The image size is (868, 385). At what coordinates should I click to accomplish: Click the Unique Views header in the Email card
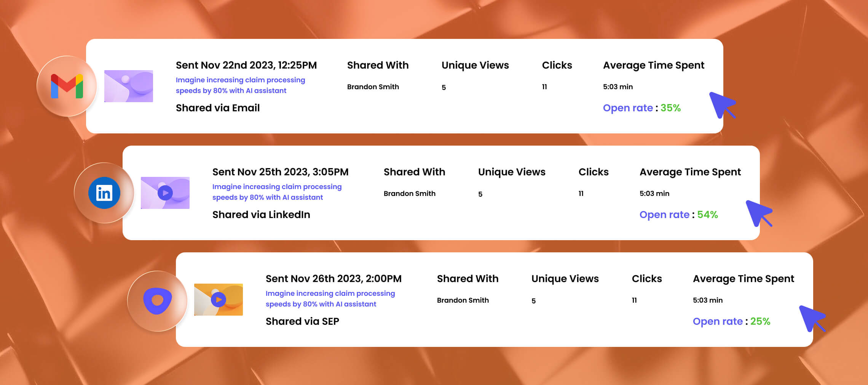click(475, 65)
